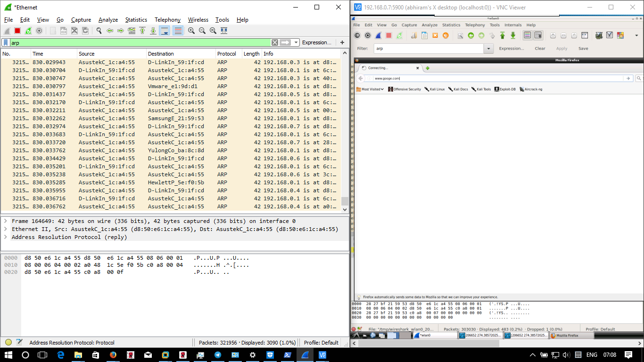Open the Aircrack-ng bookmark

coord(531,89)
